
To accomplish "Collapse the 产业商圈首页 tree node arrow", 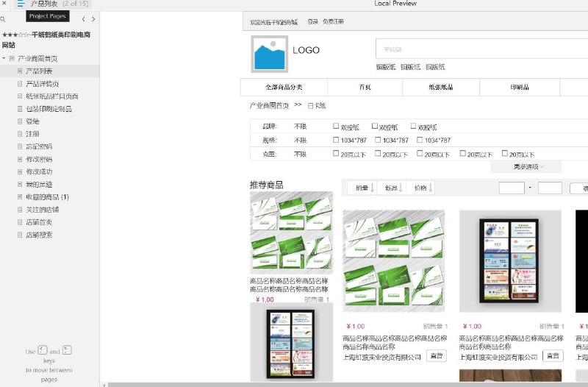I will point(4,59).
